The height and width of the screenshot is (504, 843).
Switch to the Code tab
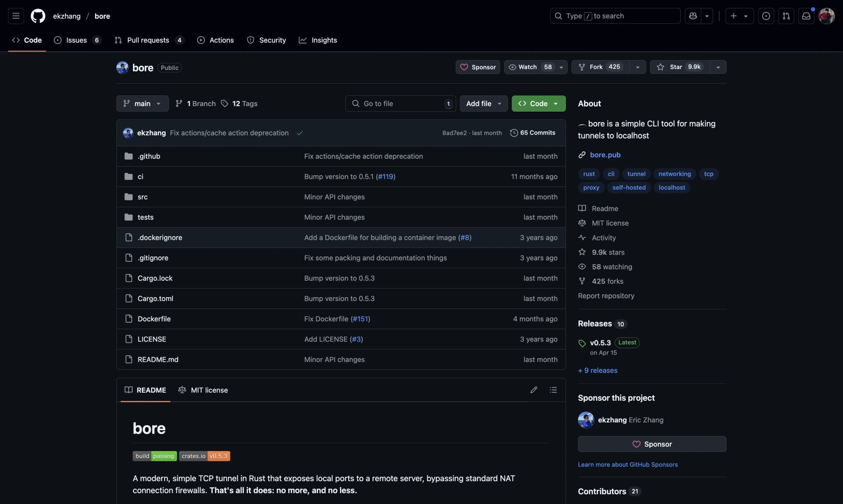[x=27, y=40]
